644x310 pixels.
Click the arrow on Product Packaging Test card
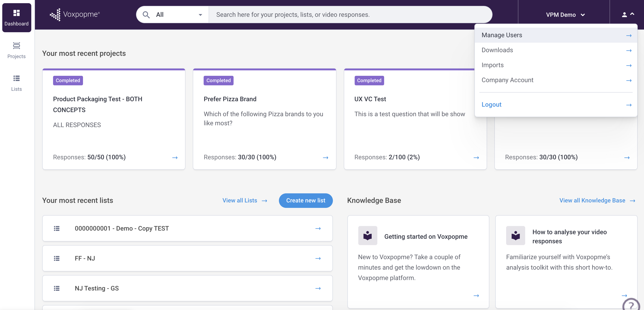tap(175, 158)
